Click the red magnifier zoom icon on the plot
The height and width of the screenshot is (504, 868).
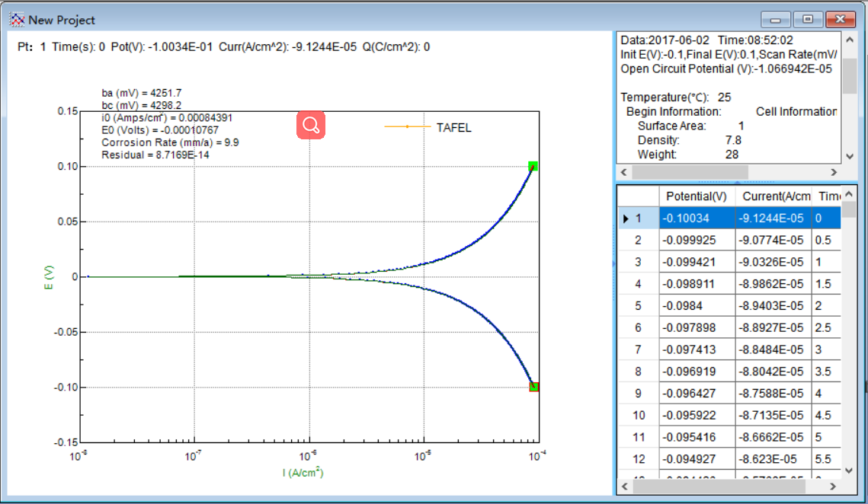coord(310,124)
